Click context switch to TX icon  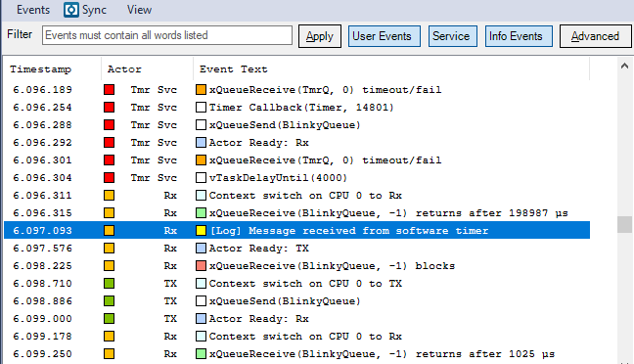[201, 283]
